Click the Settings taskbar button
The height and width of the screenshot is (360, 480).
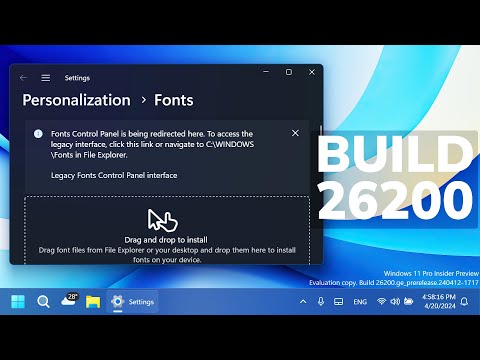(132, 302)
